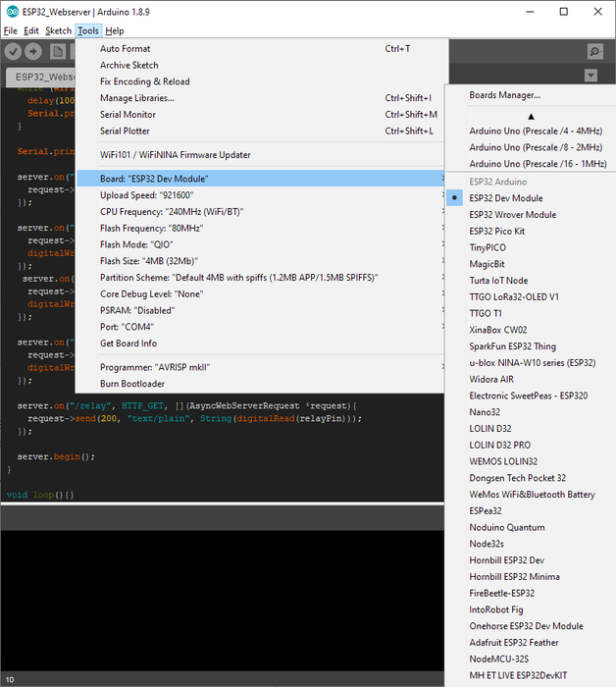616x687 pixels.
Task: Click Burn Bootloader
Action: (x=261, y=384)
